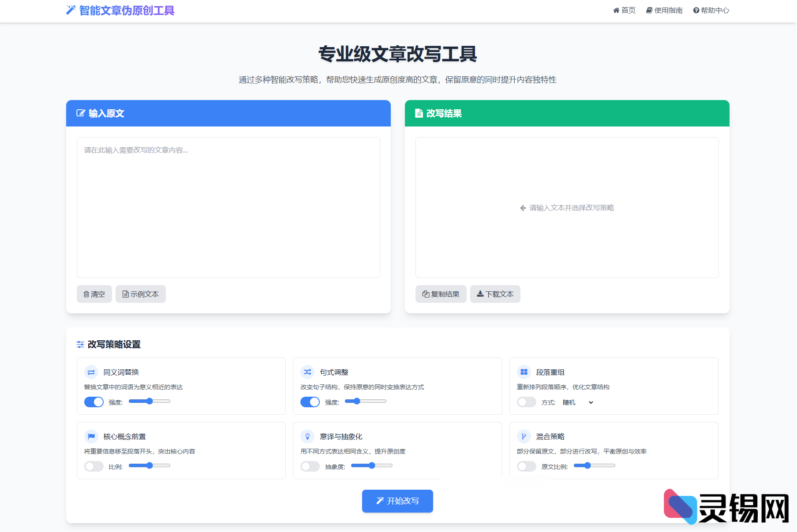
Task: Click the branch icon beside 混合策略
Action: [524, 437]
